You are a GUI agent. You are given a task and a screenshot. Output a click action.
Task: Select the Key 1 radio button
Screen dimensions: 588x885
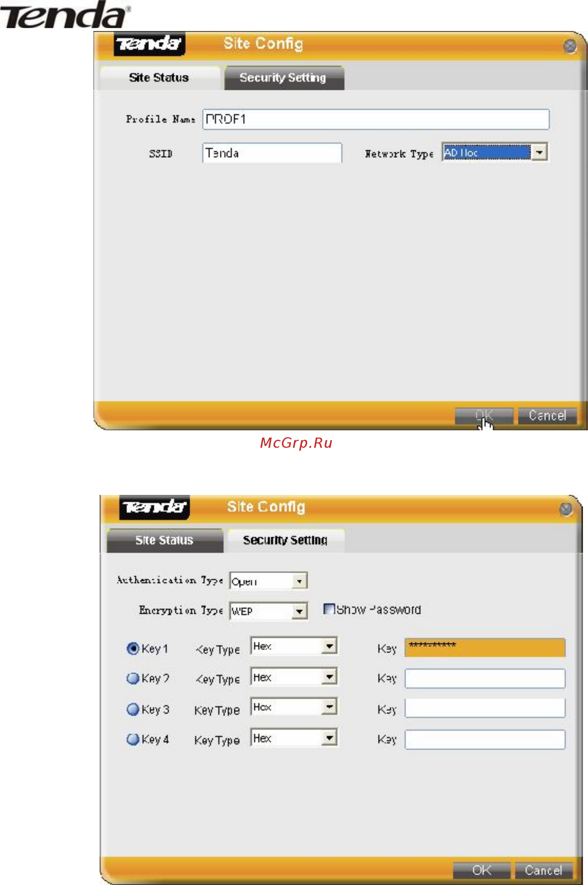point(133,648)
